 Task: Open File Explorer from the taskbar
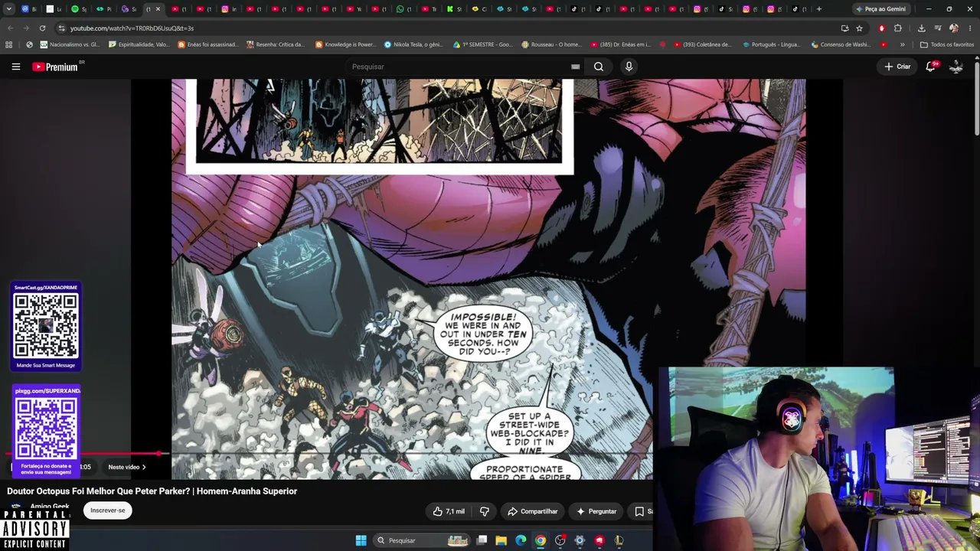(501, 540)
